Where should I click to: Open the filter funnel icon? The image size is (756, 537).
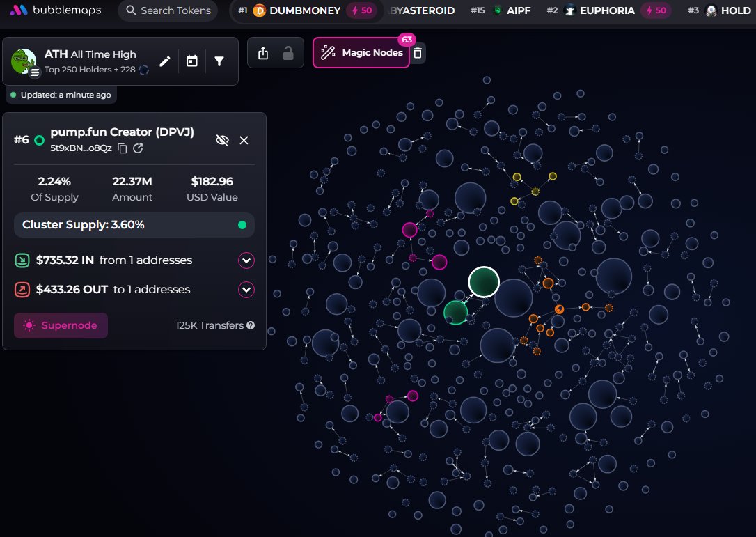[219, 61]
